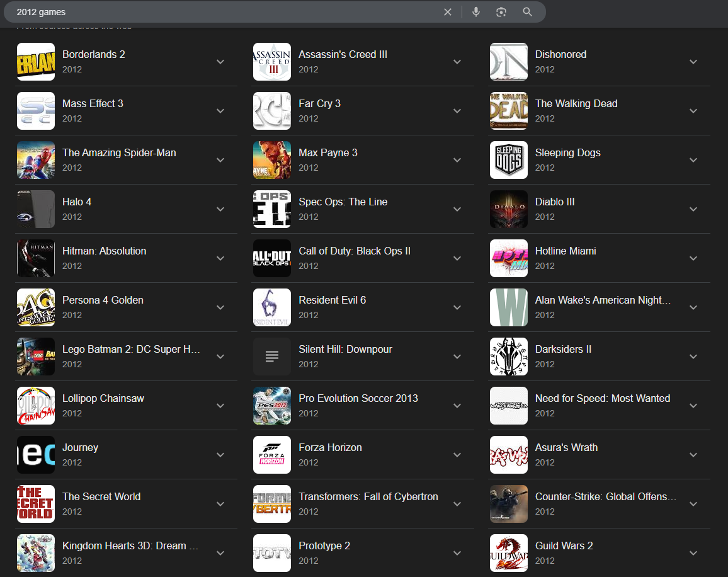This screenshot has width=728, height=577.
Task: Click Kingdom Hearts 3D cover thumbnail
Action: click(36, 553)
